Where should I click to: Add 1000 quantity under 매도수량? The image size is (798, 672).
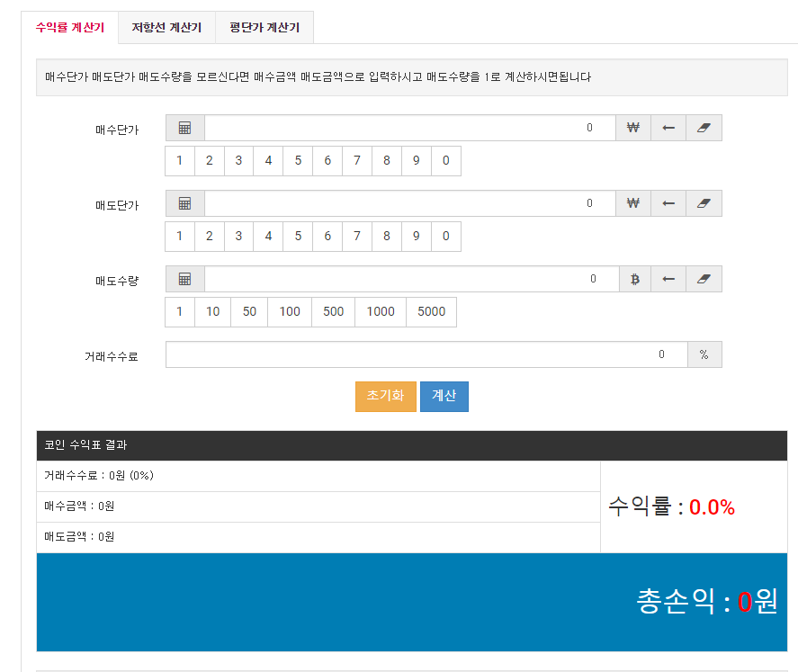pos(381,312)
